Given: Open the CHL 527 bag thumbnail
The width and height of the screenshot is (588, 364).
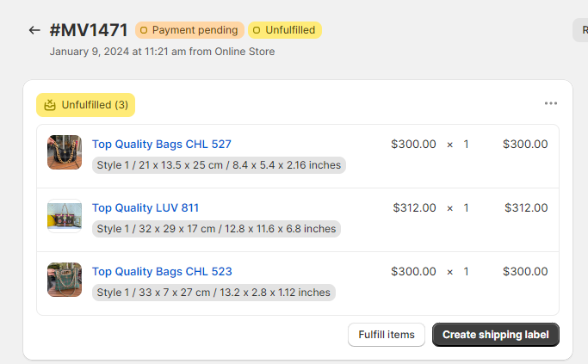Looking at the screenshot, I should tap(65, 152).
